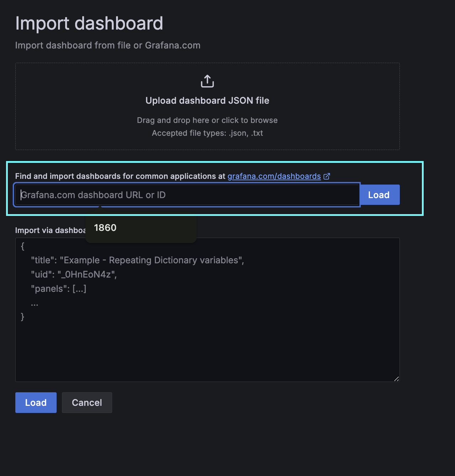Viewport: 455px width, 476px height.
Task: Click the "uid" placeholder line in JSON box
Action: 74,274
